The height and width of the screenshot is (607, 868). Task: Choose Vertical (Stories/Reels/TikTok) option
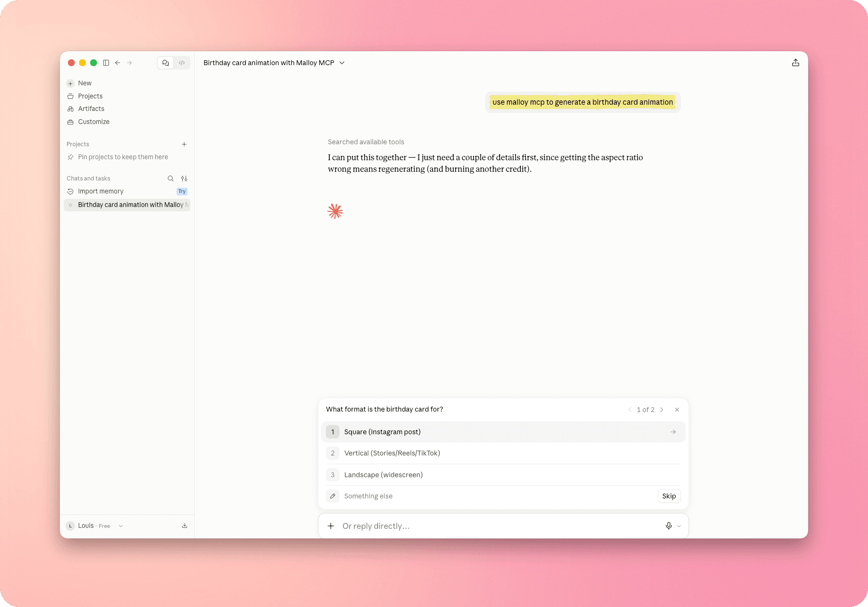503,453
